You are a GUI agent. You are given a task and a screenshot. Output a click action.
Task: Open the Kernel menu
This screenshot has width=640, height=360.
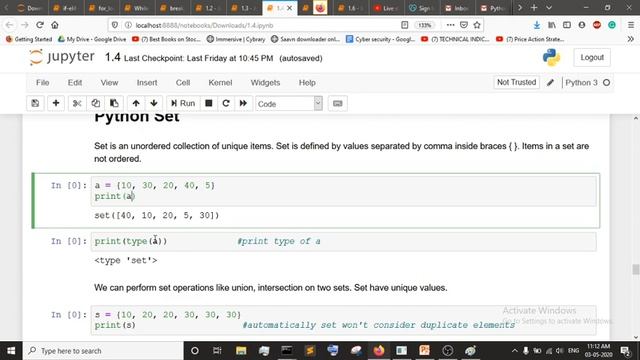click(220, 82)
